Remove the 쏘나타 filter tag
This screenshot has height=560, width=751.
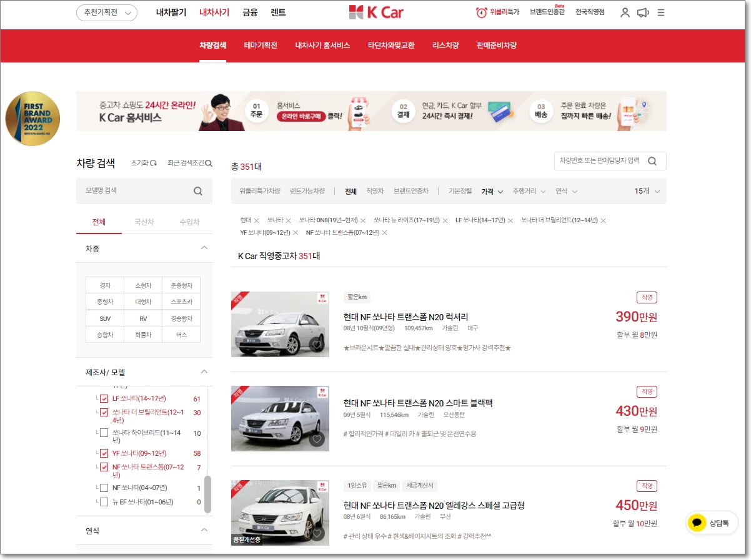pyautogui.click(x=288, y=220)
